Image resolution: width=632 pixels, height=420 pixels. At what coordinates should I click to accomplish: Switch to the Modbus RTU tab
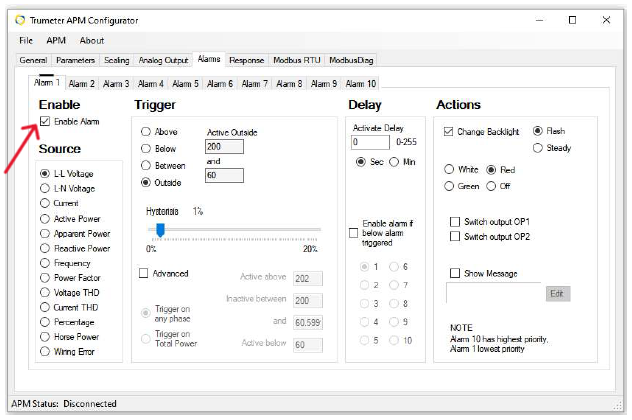297,60
